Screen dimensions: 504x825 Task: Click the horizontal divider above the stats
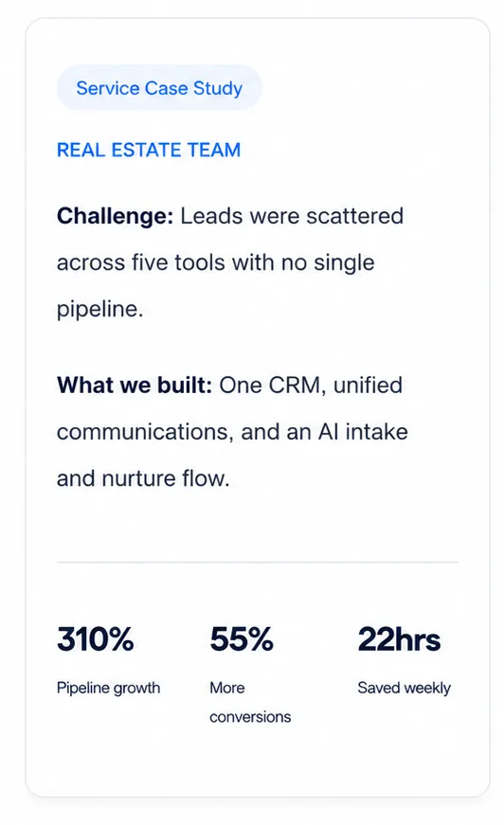tap(258, 562)
